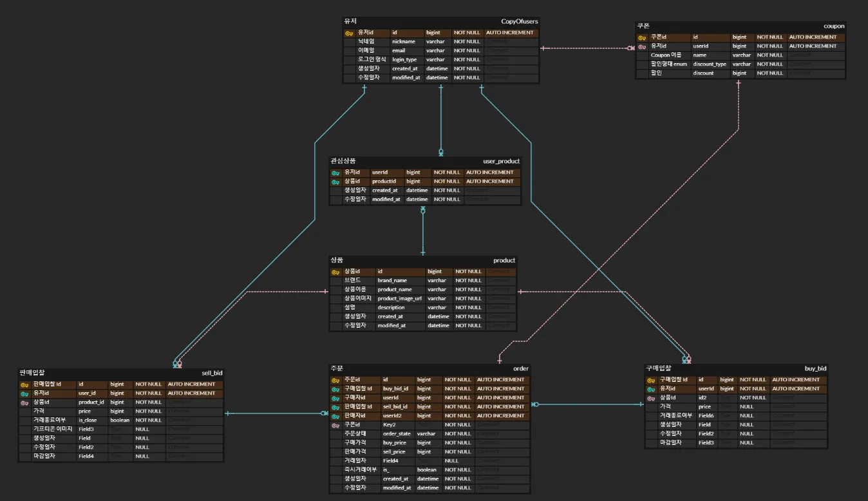Screen dimensions: 868x501
Task: Select the email column field in CopyOfusers
Action: (x=399, y=50)
